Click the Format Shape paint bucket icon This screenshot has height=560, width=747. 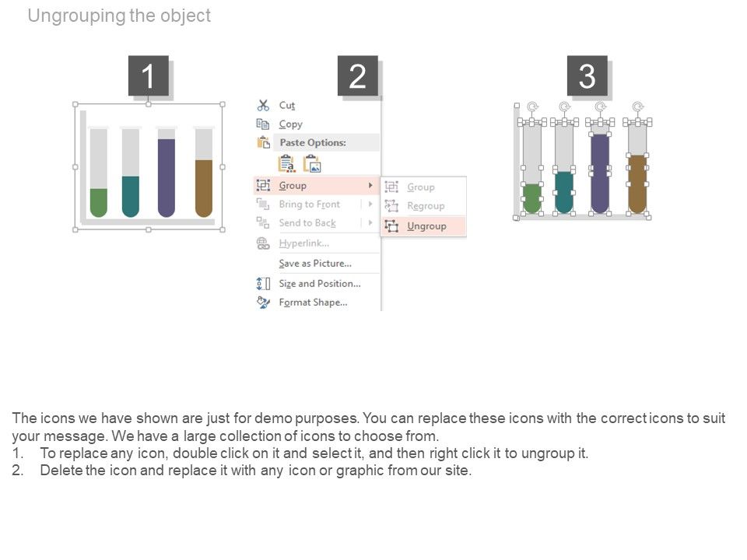pyautogui.click(x=263, y=303)
